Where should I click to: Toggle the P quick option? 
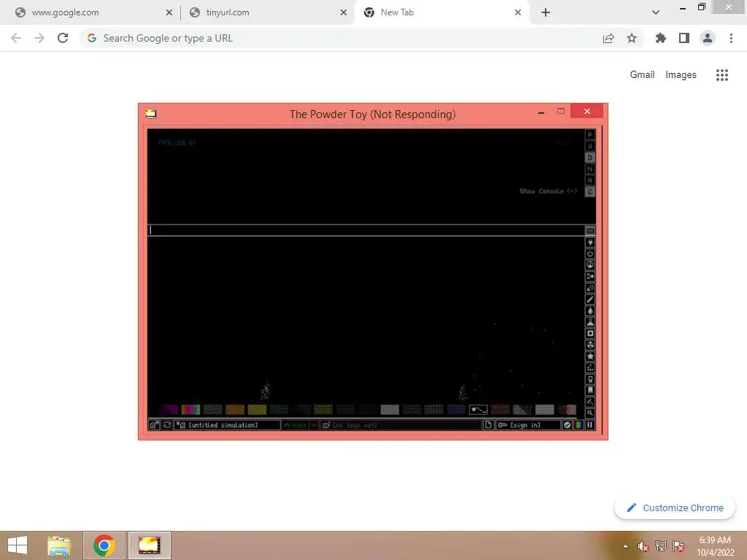(x=589, y=135)
